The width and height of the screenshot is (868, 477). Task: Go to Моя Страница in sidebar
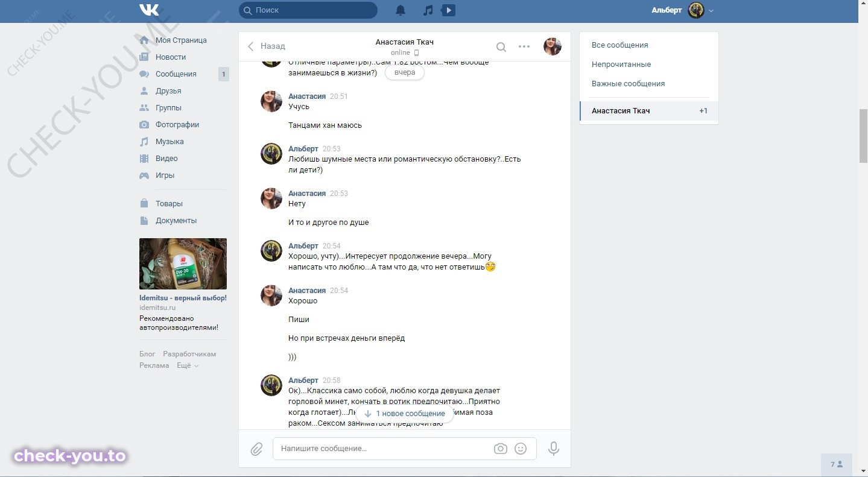point(181,40)
